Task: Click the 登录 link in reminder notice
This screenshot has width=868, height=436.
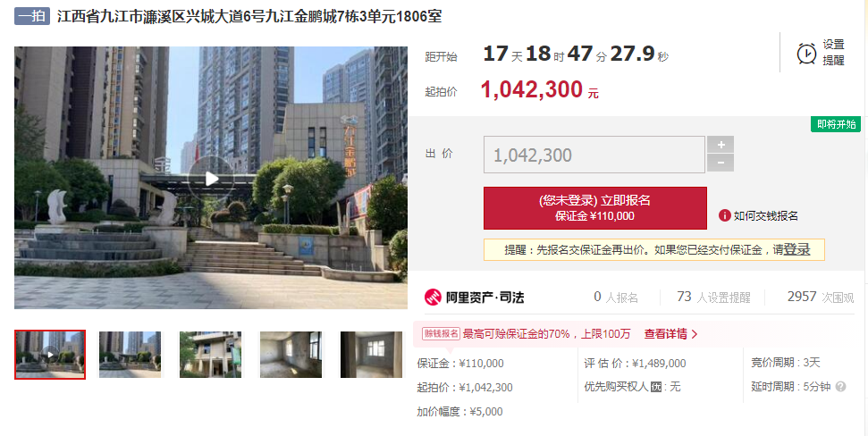Action: (x=796, y=249)
